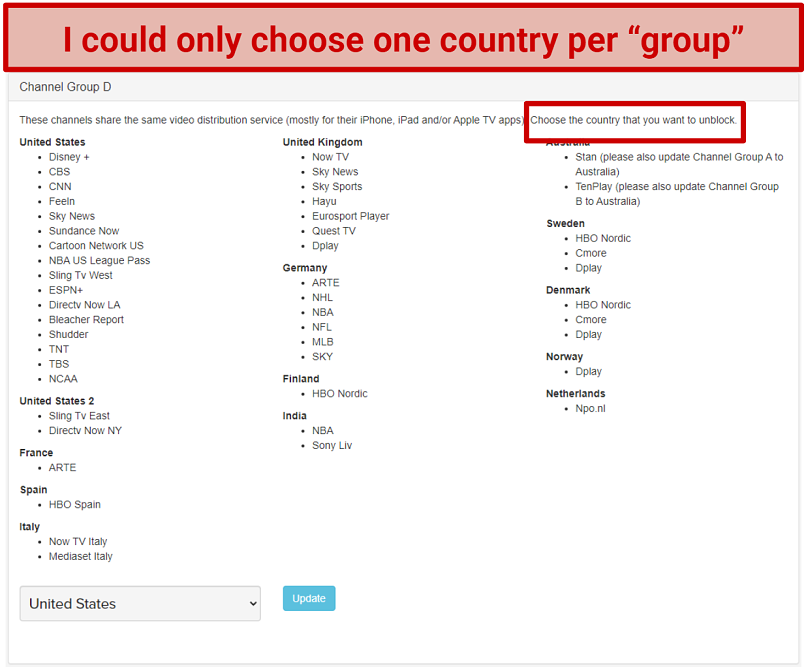This screenshot has height=667, width=806.
Task: Click HBO Spain entry
Action: [75, 505]
